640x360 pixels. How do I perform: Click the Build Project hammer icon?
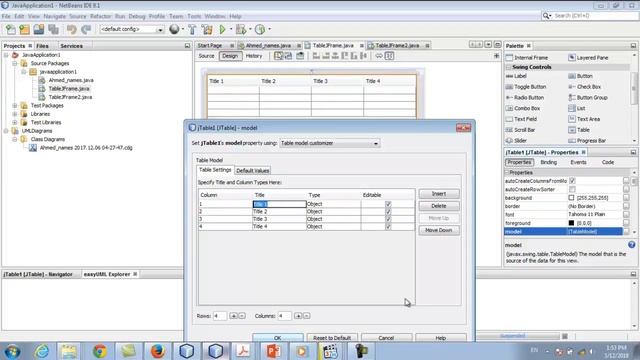click(x=192, y=29)
